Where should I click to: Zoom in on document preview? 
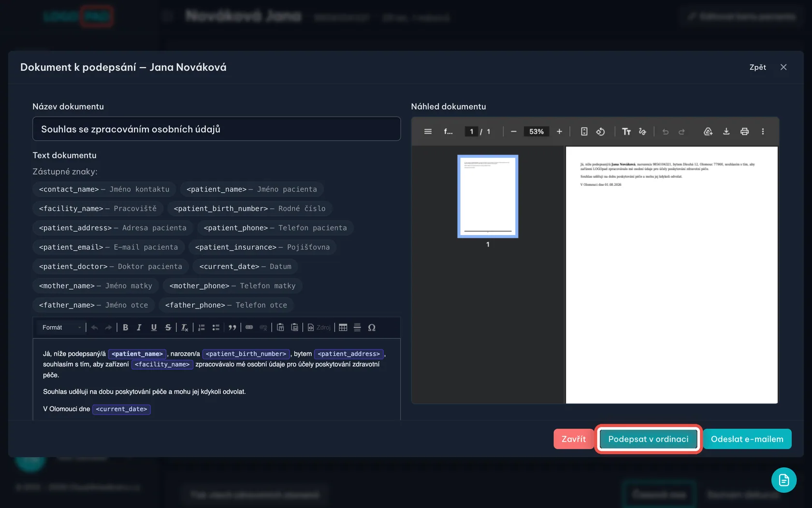(x=559, y=132)
